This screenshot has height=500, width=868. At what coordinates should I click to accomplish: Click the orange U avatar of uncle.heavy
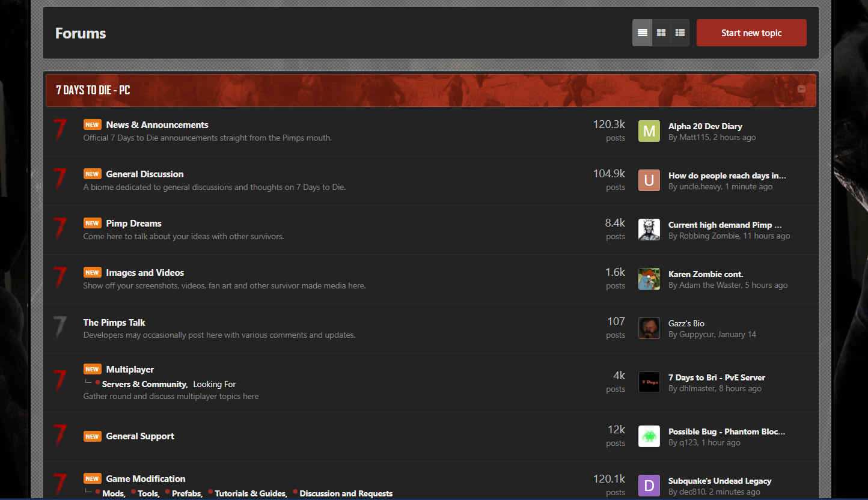pos(649,180)
